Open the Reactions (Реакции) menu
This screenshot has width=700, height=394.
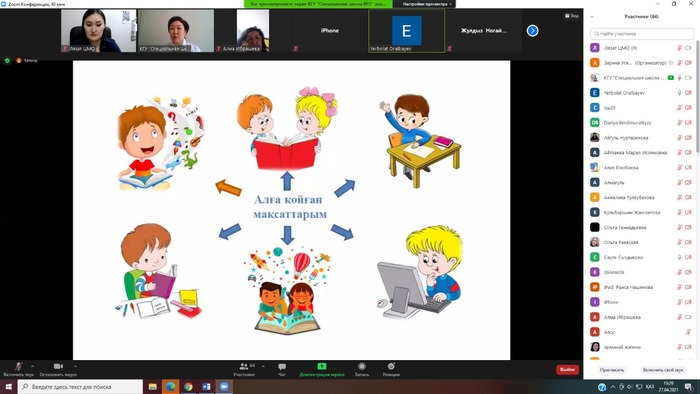click(x=391, y=366)
